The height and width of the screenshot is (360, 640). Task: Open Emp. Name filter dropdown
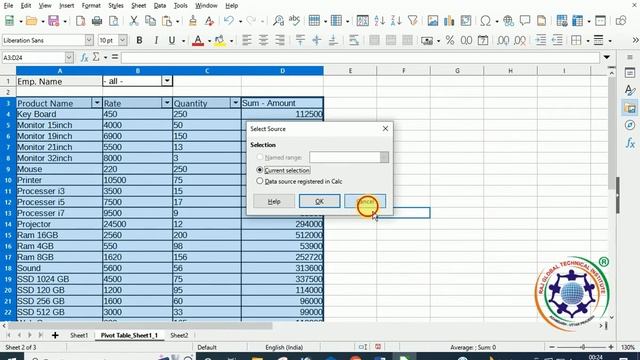coord(167,81)
